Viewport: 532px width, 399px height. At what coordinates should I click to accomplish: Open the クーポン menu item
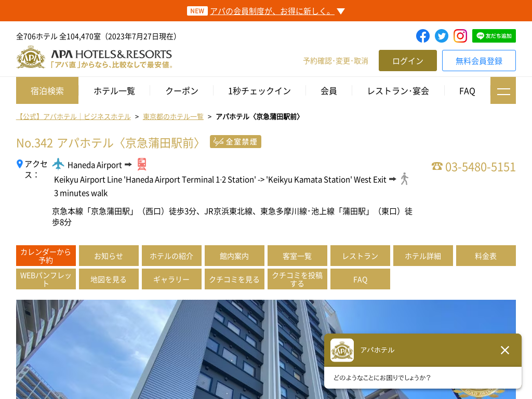click(x=182, y=91)
